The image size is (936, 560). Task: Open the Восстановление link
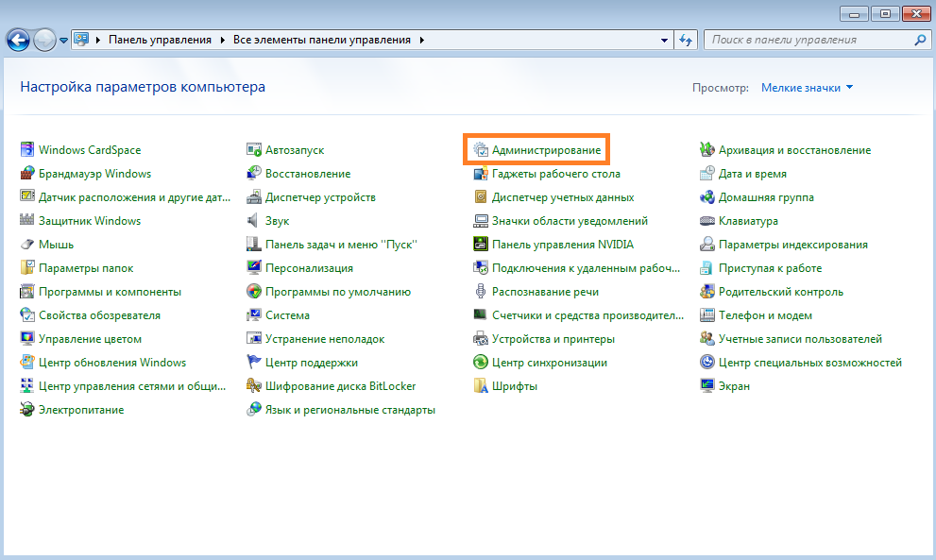coord(308,174)
